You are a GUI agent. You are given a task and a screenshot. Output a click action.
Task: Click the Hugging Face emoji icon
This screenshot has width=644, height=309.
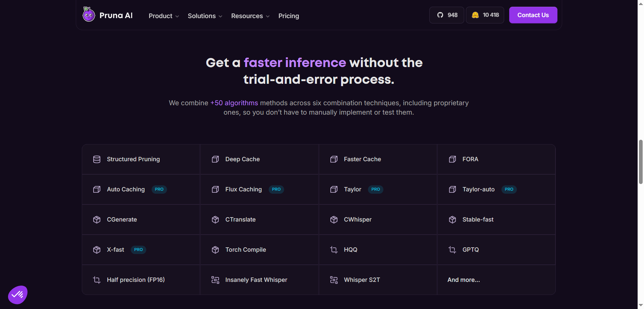coord(475,15)
